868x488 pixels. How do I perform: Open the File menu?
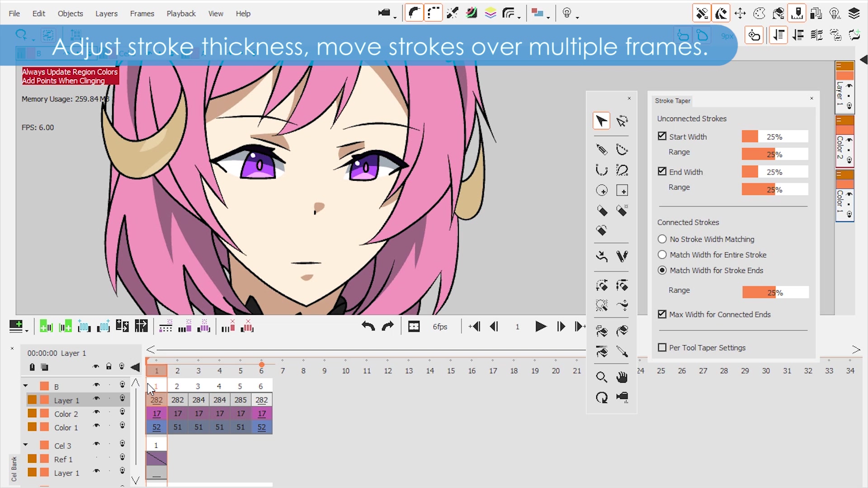tap(14, 14)
